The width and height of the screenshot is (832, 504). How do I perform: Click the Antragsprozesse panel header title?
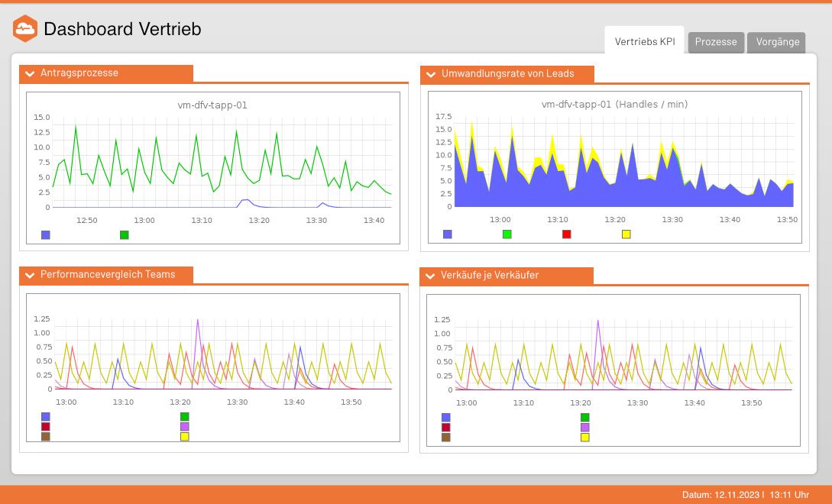79,73
